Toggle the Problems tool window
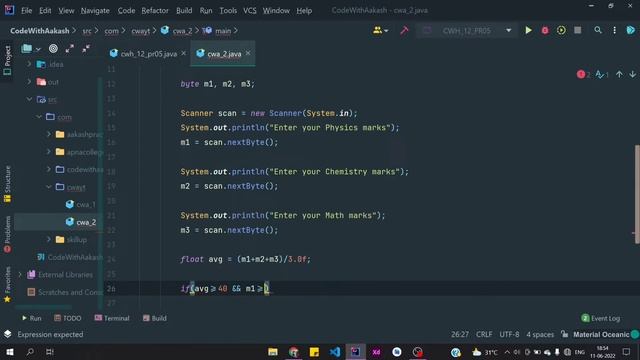This screenshot has width=640, height=360. (x=7, y=234)
